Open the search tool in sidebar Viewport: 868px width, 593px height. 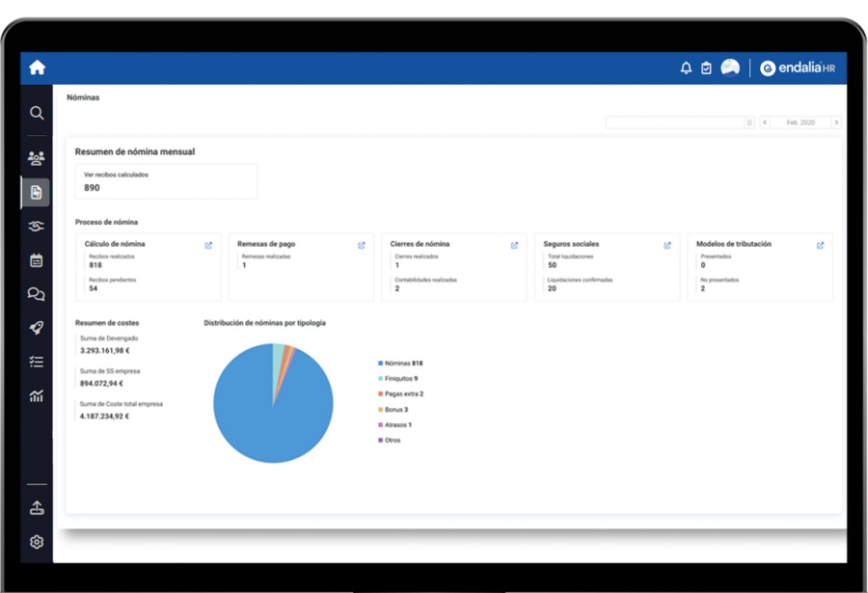pos(37,113)
